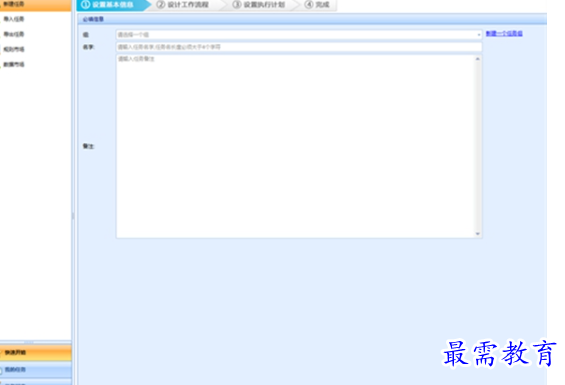
Task: Open 导入任务 in the sidebar
Action: [14, 19]
